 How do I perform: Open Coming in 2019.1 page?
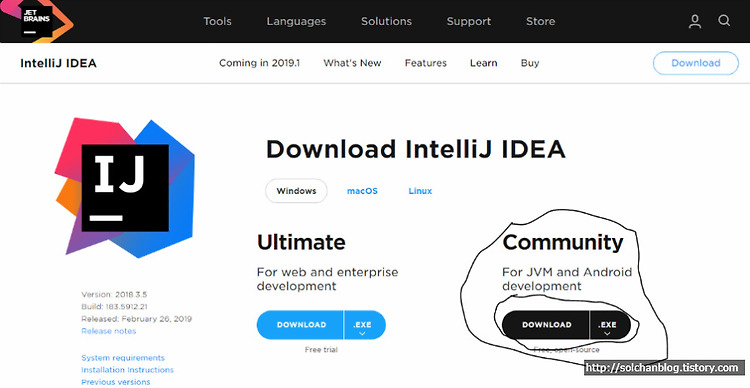pyautogui.click(x=259, y=63)
